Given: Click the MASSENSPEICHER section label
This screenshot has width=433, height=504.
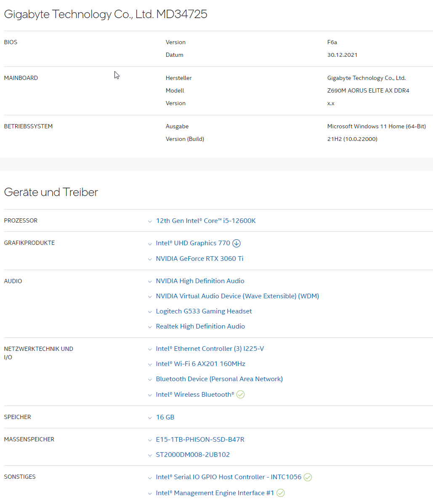Looking at the screenshot, I should [x=29, y=439].
